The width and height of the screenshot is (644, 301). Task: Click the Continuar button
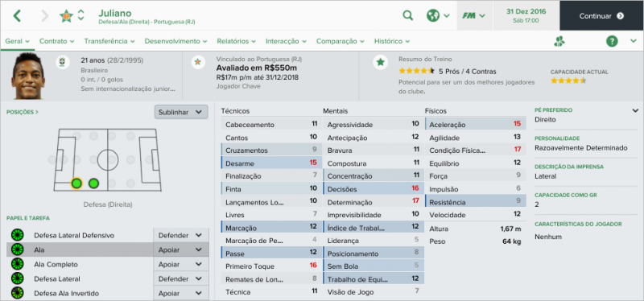click(601, 15)
